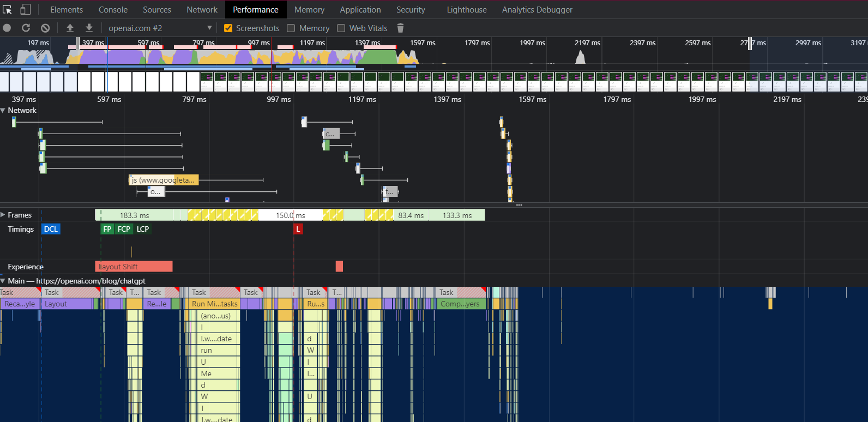This screenshot has width=868, height=422.
Task: Collect garbage with the trash can icon
Action: pos(400,28)
